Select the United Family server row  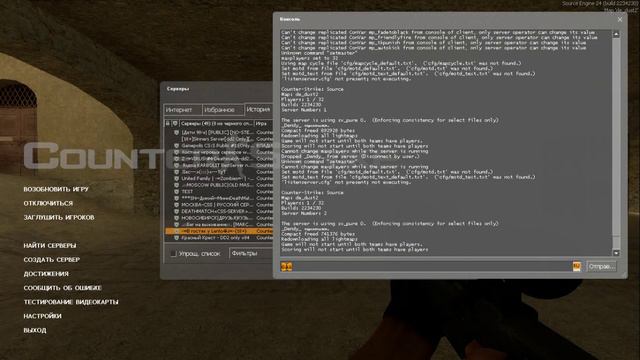[219, 178]
